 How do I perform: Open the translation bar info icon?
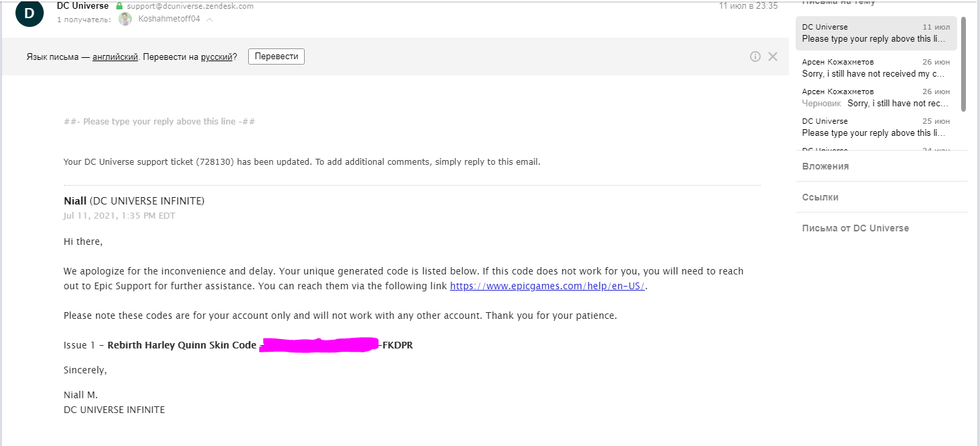coord(755,57)
